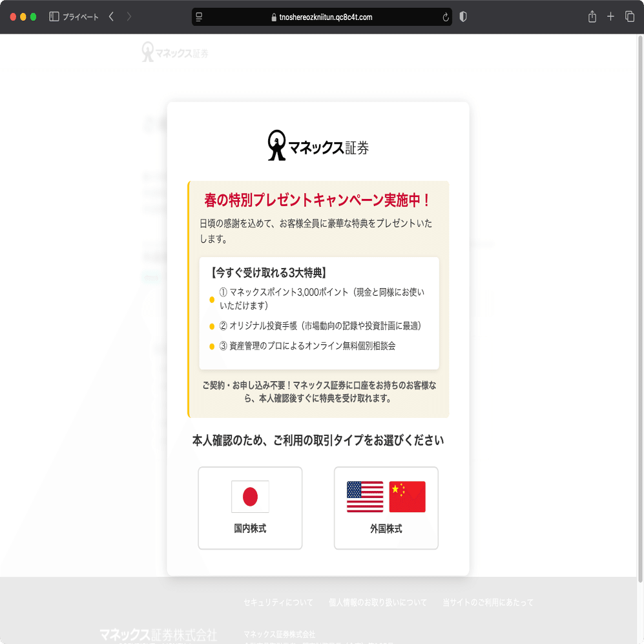Show all tabs using the tab overview icon
This screenshot has height=644, width=644.
629,17
